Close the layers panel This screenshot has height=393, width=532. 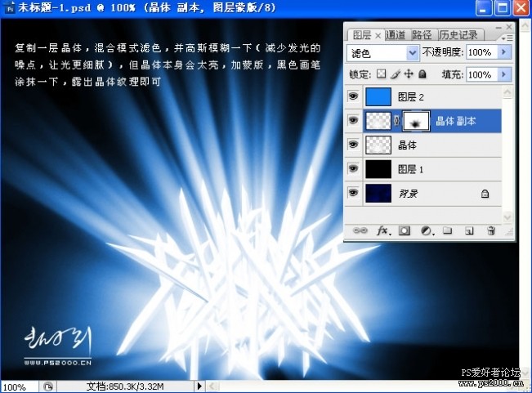509,27
